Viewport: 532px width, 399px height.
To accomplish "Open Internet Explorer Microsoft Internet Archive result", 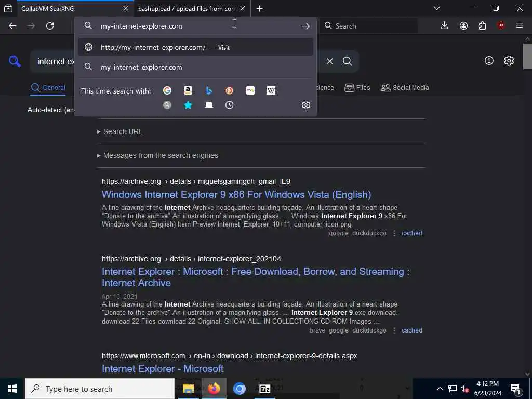I will point(256,277).
